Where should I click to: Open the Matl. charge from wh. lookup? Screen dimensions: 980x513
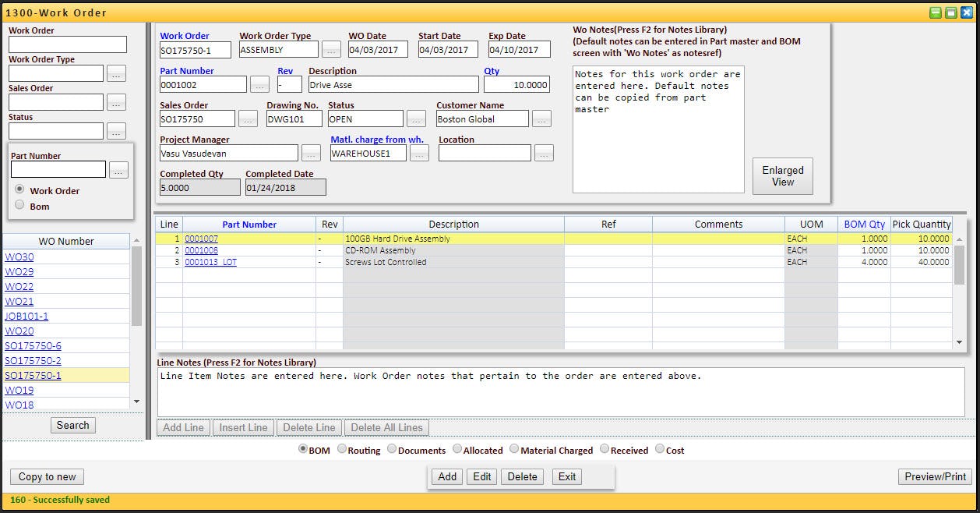pyautogui.click(x=420, y=153)
